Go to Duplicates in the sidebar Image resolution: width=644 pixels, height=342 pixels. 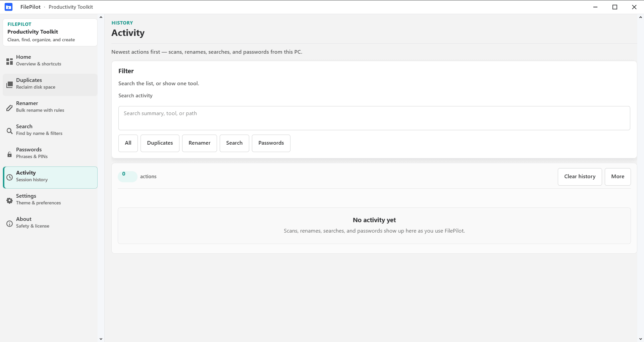[50, 85]
